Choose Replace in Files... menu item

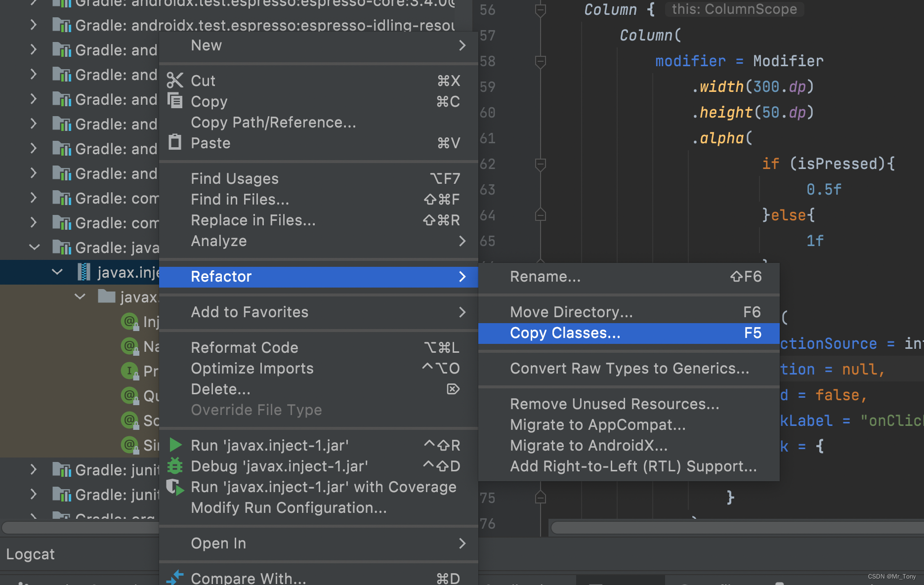point(319,220)
